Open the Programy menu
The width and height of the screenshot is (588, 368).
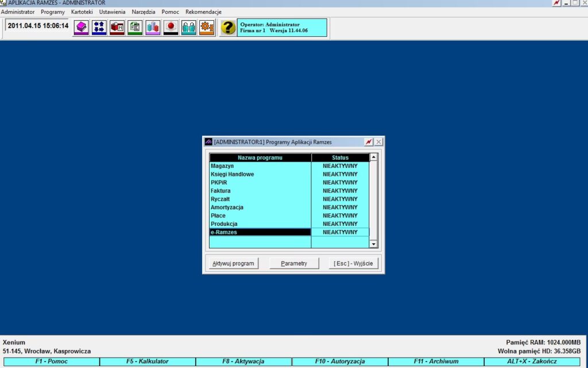[53, 12]
